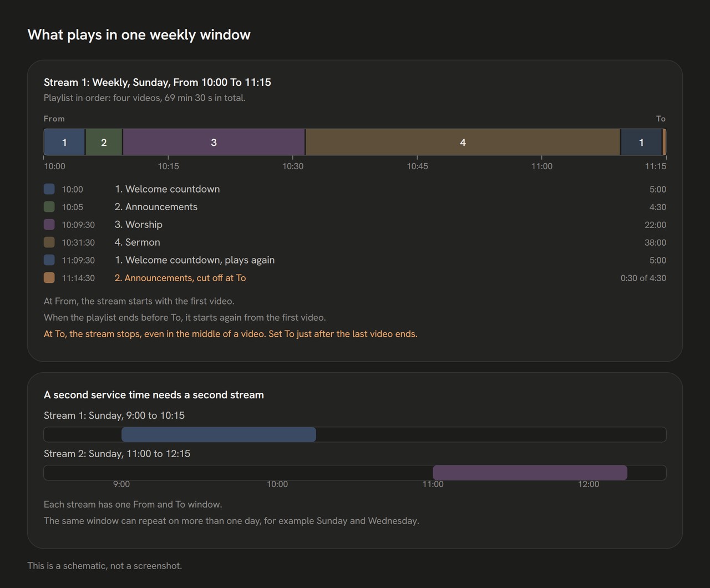
Task: Click the 38:00 duration value
Action: [655, 242]
